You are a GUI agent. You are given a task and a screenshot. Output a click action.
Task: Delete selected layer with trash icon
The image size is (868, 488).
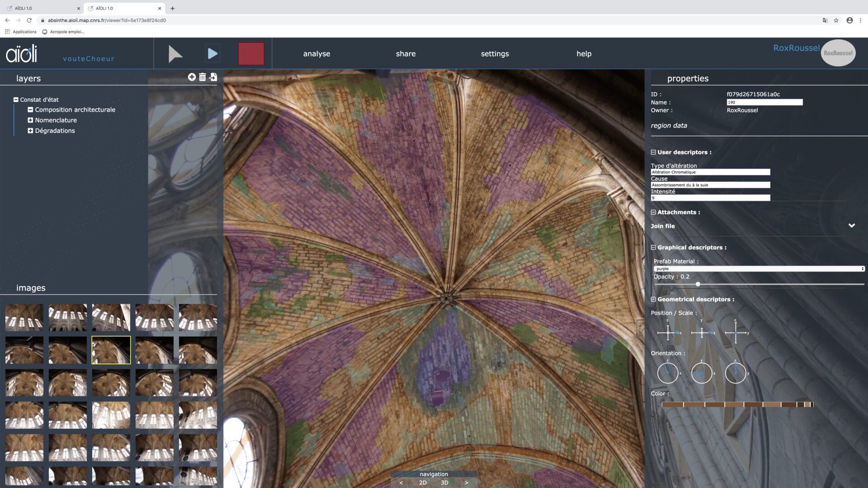pos(203,77)
